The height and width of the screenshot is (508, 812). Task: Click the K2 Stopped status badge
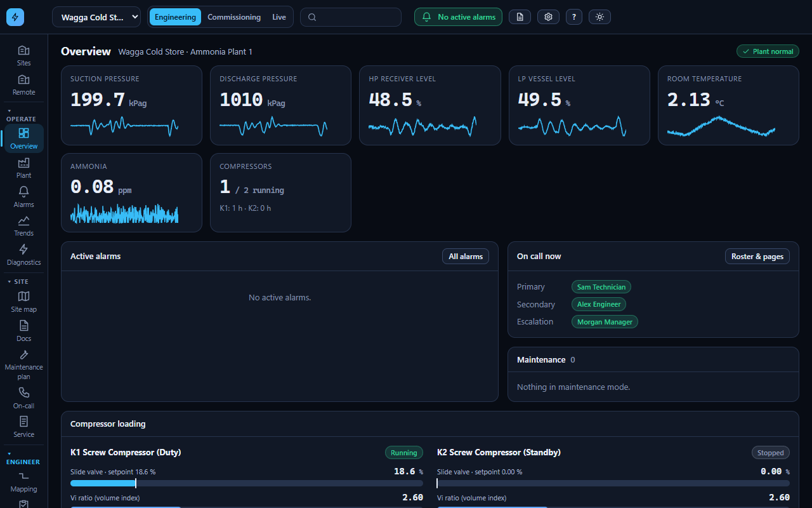pyautogui.click(x=771, y=453)
